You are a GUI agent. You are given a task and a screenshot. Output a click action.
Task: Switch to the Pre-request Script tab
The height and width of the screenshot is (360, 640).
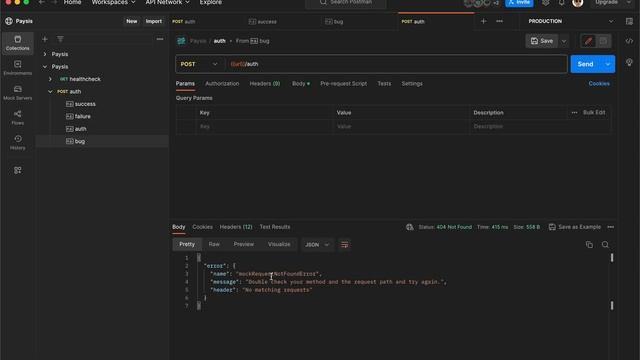[x=343, y=84]
